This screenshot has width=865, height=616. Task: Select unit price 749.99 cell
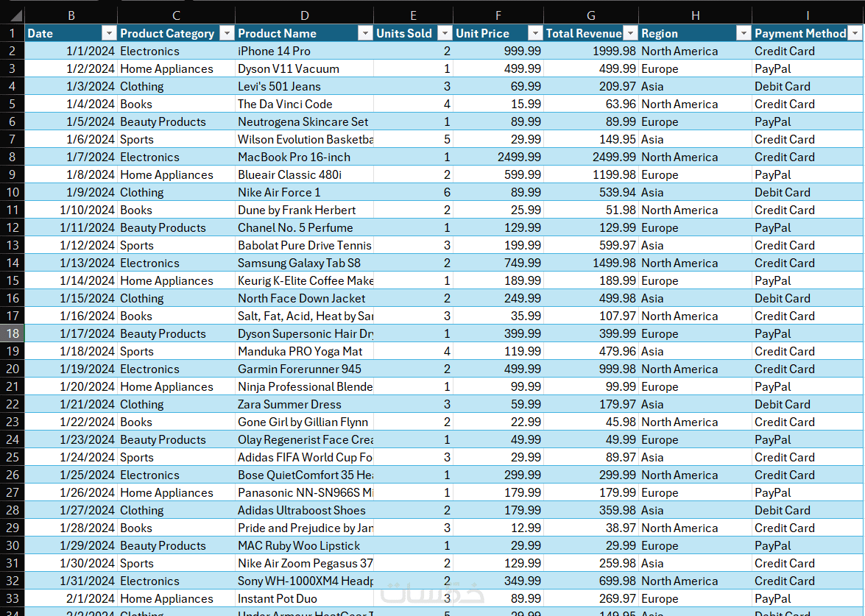pos(498,263)
